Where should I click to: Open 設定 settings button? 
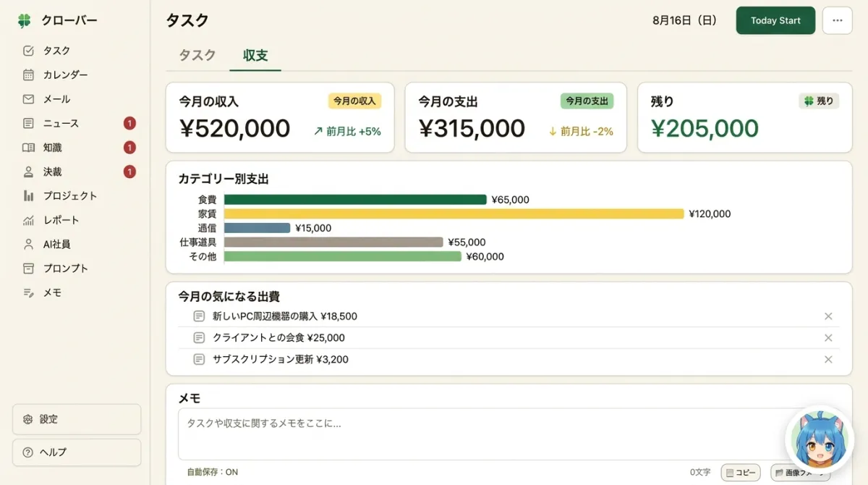[77, 419]
